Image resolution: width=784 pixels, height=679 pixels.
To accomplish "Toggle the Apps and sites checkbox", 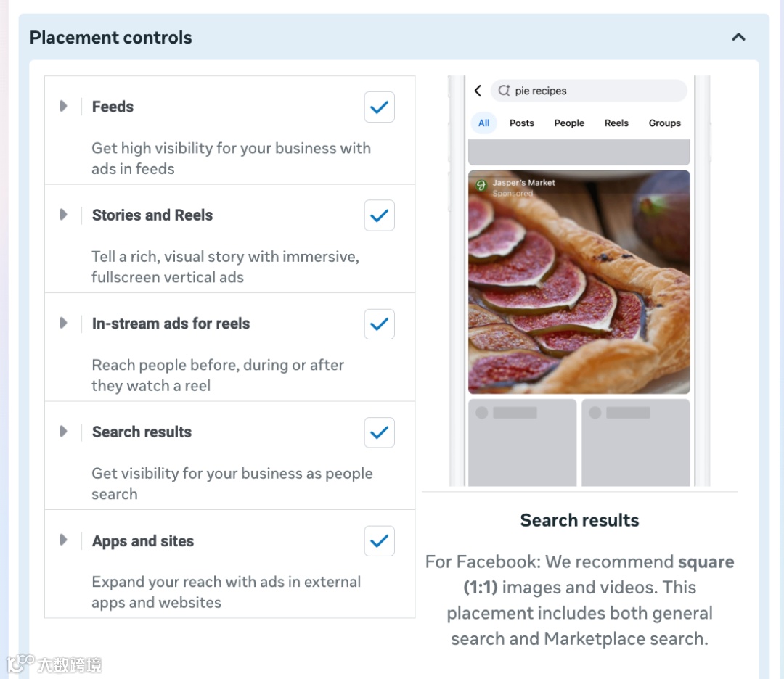I will (379, 541).
